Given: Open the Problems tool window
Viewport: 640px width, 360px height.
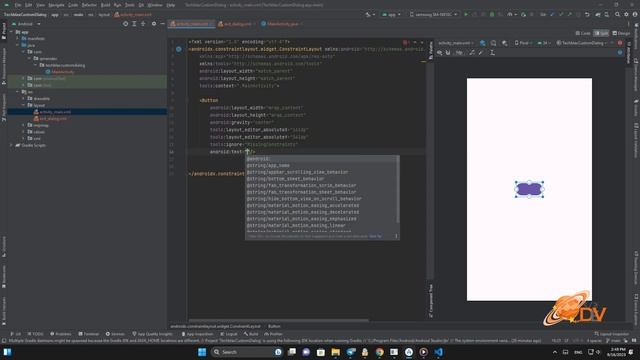Looking at the screenshot, I should (60, 334).
